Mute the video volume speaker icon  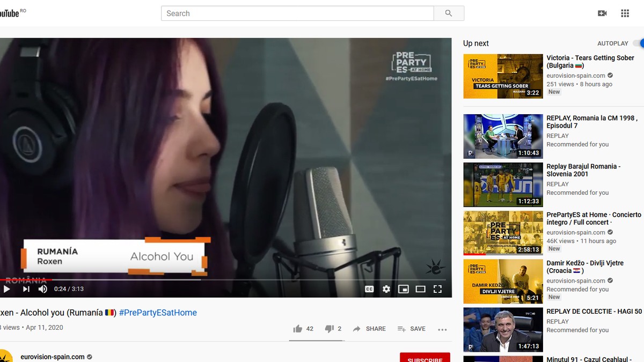point(43,289)
